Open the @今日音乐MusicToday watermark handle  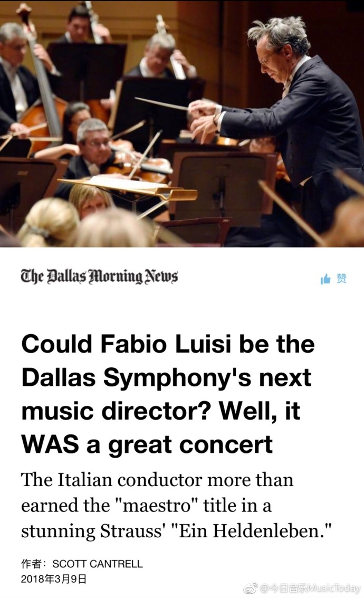(310, 588)
